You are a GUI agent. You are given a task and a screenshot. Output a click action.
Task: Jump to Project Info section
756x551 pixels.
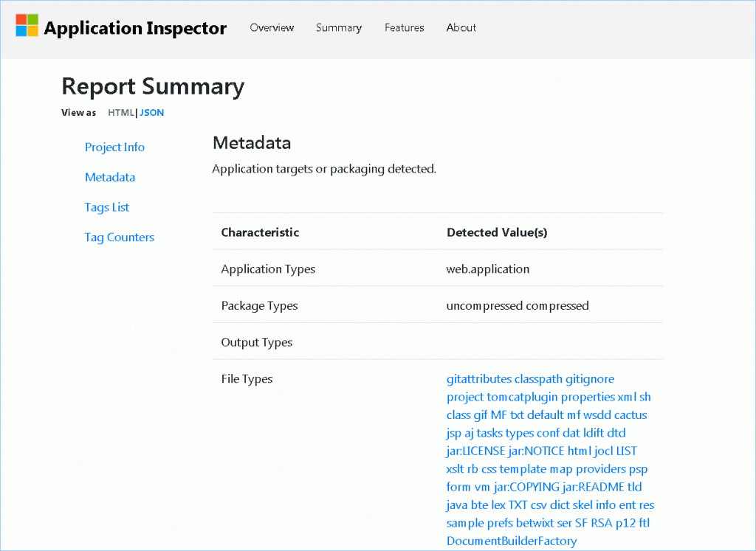114,148
